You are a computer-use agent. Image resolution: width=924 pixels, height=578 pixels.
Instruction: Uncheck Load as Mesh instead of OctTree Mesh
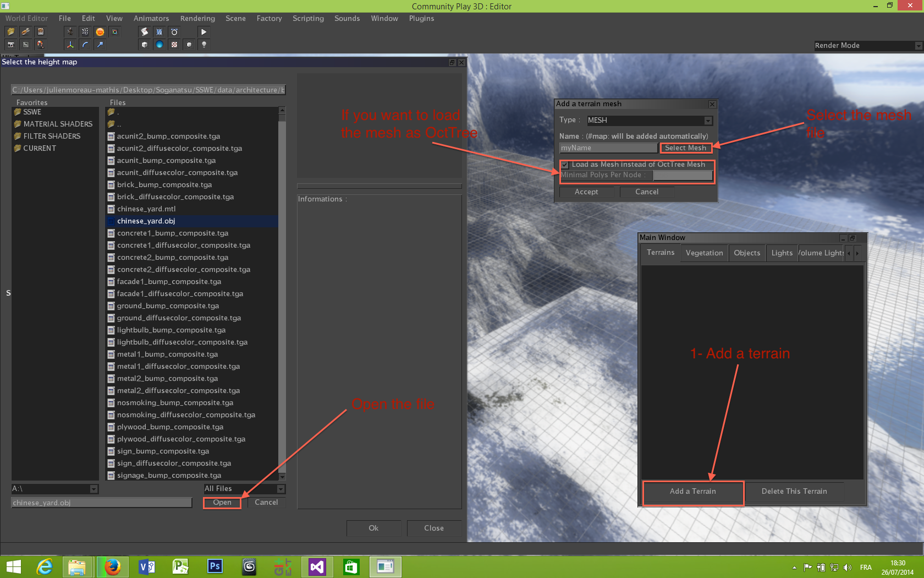click(x=565, y=165)
